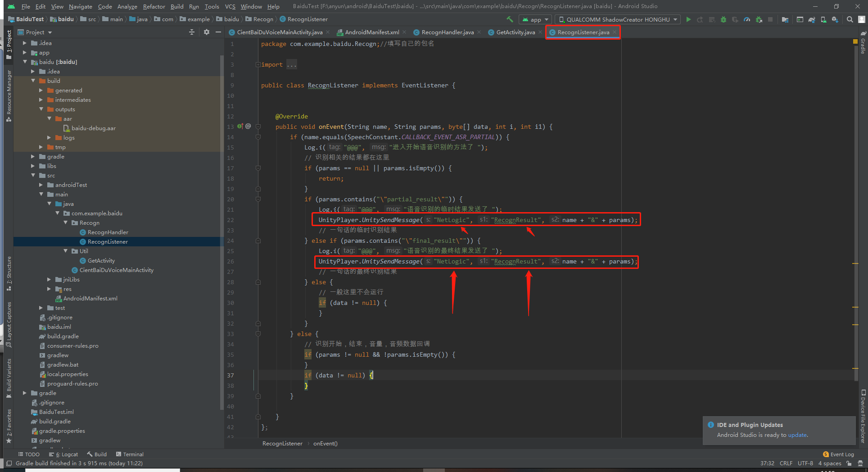Open the SDK Manager icon
This screenshot has width=868, height=472.
click(x=835, y=19)
